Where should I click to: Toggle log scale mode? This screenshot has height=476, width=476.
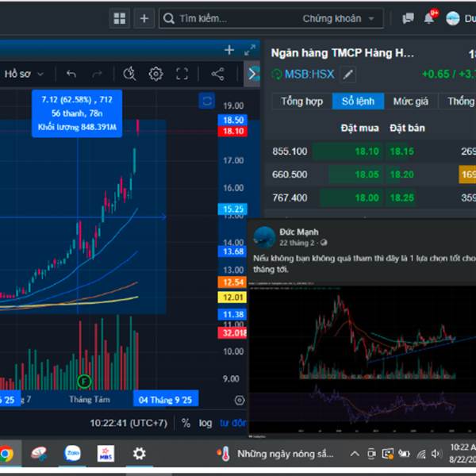pyautogui.click(x=205, y=423)
